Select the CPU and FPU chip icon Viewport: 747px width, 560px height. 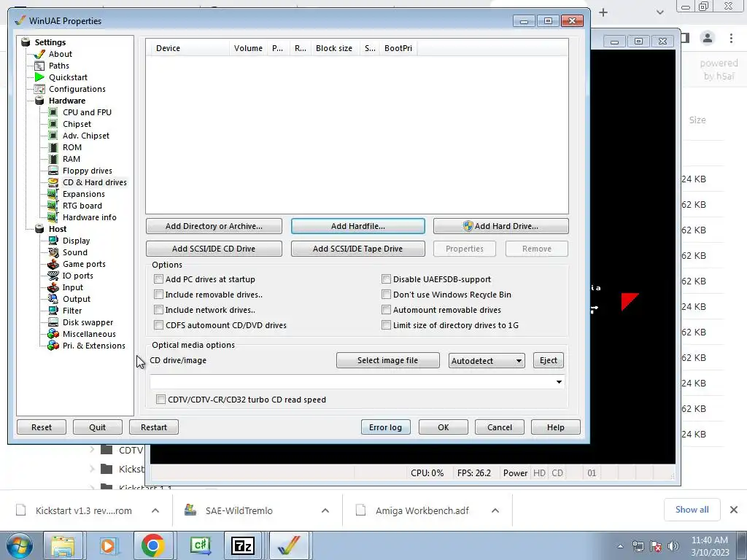pyautogui.click(x=53, y=112)
